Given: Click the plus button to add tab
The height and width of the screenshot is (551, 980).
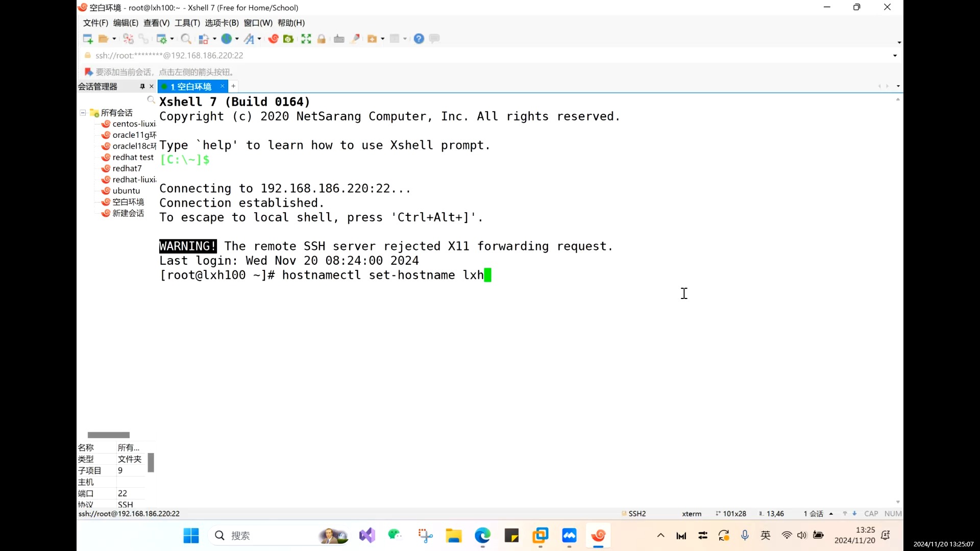Looking at the screenshot, I should coord(233,86).
